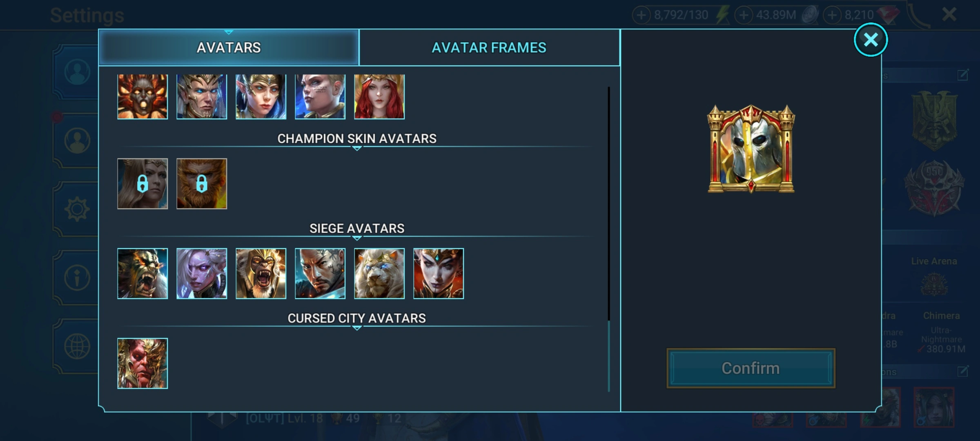Click the knight helmet avatar preview
This screenshot has height=441, width=980.
(x=751, y=149)
